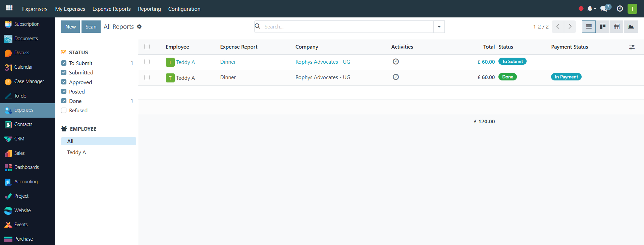
Task: Open Contacts app from sidebar
Action: point(28,124)
